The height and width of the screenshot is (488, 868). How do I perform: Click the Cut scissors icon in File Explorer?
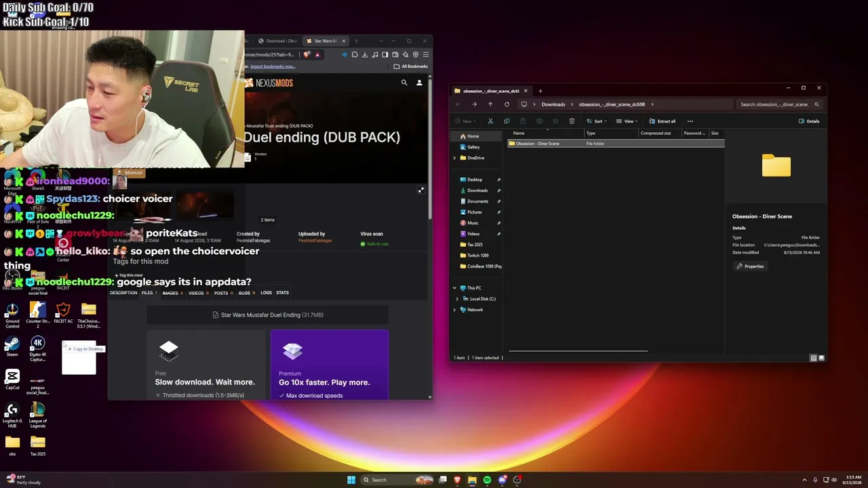click(490, 121)
